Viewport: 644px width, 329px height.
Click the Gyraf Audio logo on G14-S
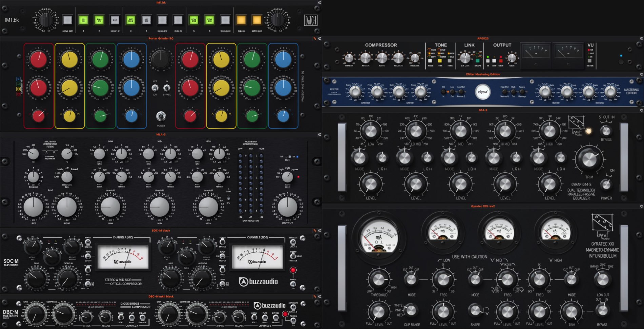coord(576,125)
